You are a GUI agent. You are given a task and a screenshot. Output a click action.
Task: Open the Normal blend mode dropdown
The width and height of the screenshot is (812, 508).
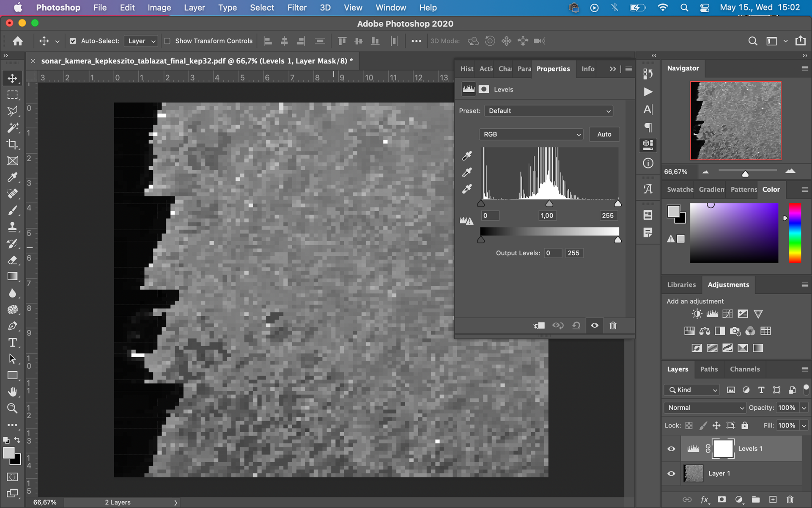pos(705,408)
